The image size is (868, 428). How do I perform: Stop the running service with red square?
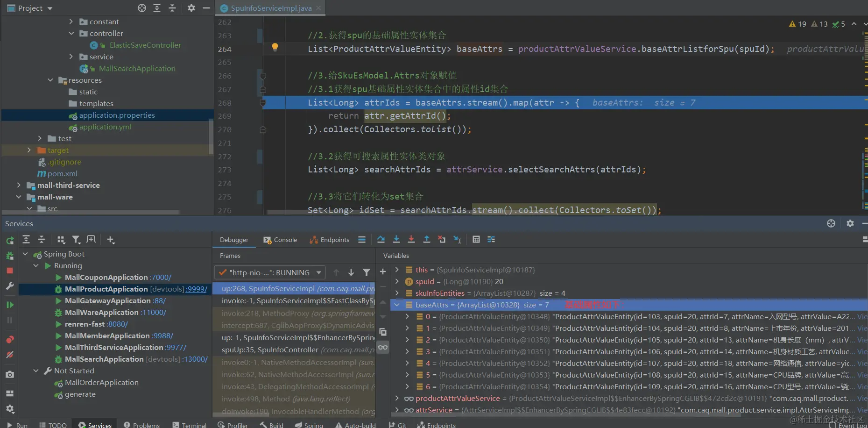pos(10,271)
